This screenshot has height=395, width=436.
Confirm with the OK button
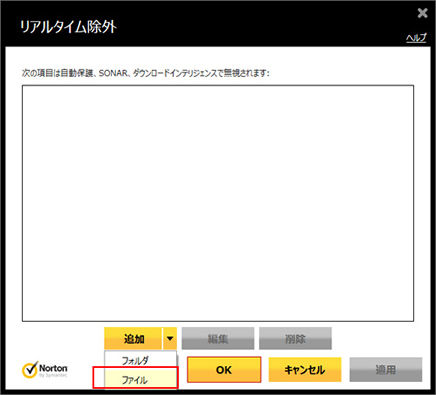tap(224, 370)
